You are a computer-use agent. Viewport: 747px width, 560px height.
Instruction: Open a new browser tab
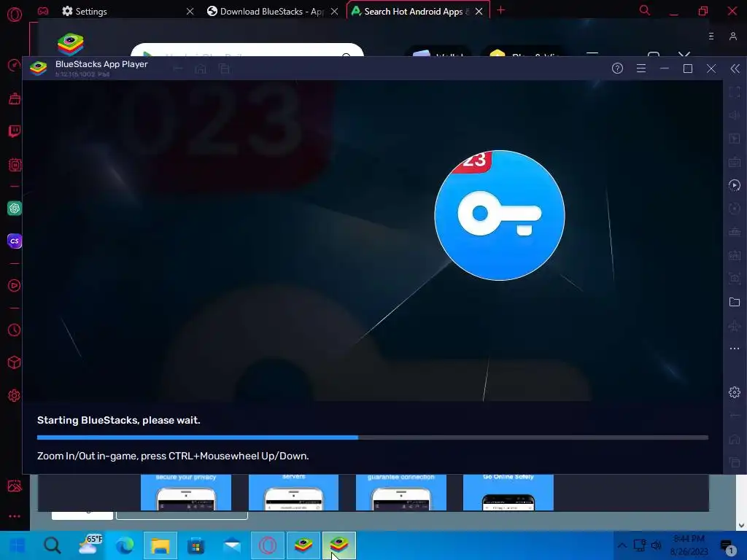[500, 10]
